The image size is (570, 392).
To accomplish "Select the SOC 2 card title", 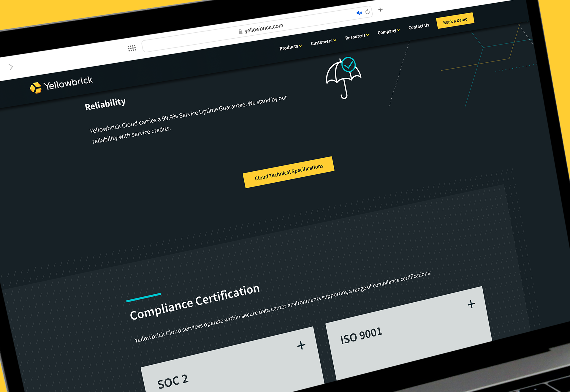I will coord(173,382).
